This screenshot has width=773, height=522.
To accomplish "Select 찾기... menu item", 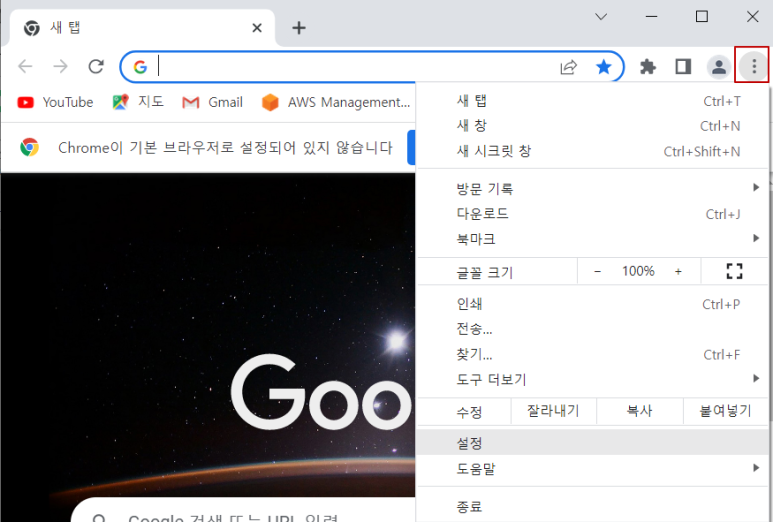I will (x=593, y=354).
